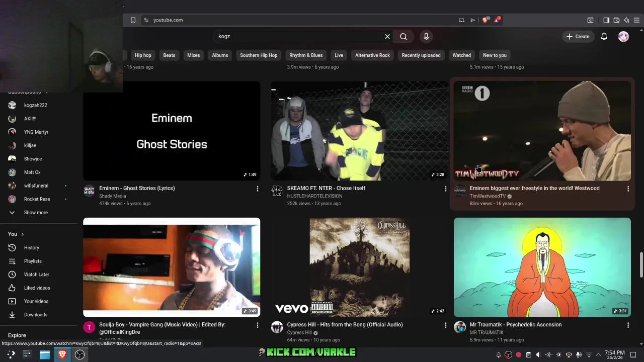Click the OBS Studio icon in the taskbar
The image size is (644, 362).
[79, 354]
